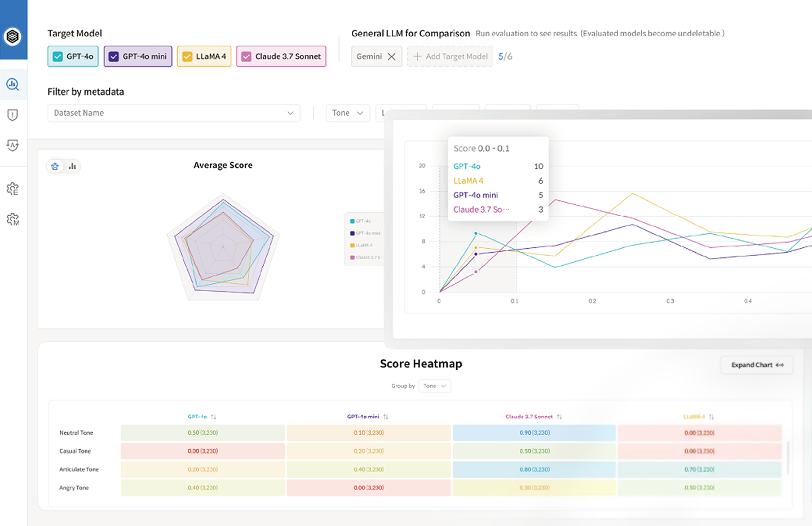
Task: Remove the Gemini comparison model
Action: (391, 56)
